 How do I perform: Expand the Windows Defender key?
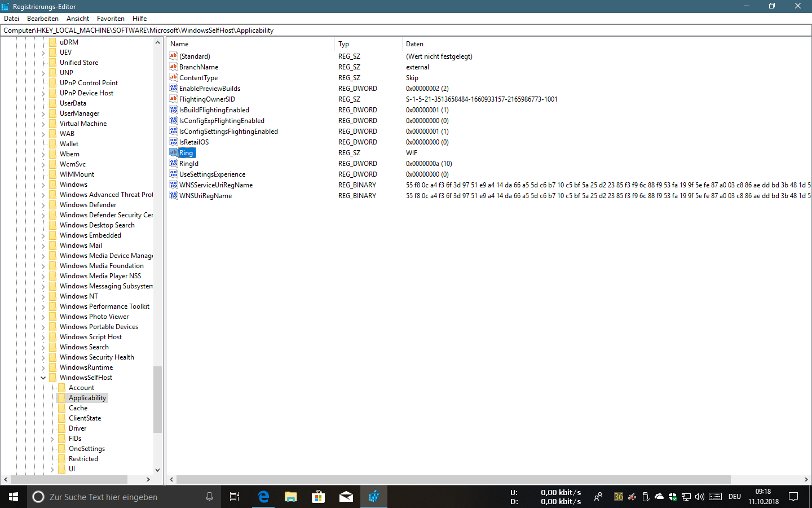pos(43,205)
